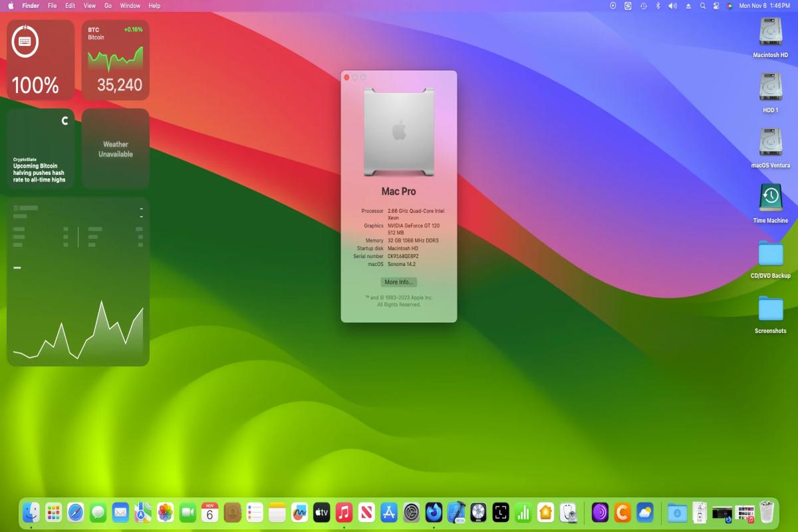798x532 pixels.
Task: Open Notes app in Dock
Action: pos(277,513)
